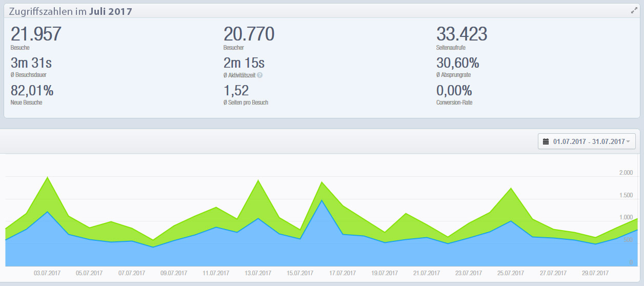
Task: Click the 2.000 y-axis label
Action: (x=626, y=173)
